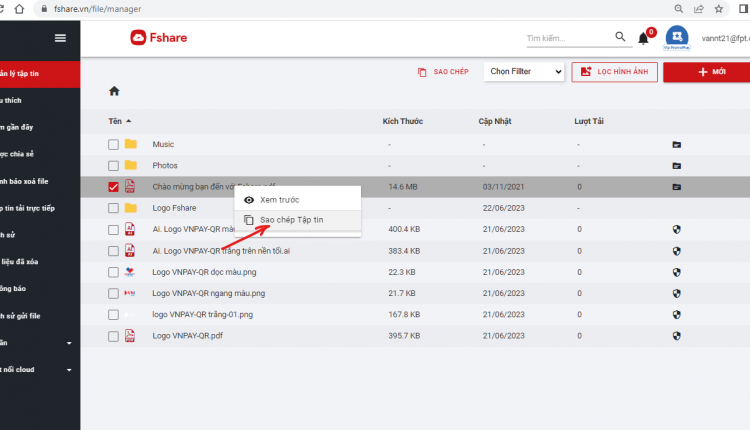Tick the Logo VNPAY-QR dọc màu.png checkbox
The image size is (750, 430).
point(113,272)
